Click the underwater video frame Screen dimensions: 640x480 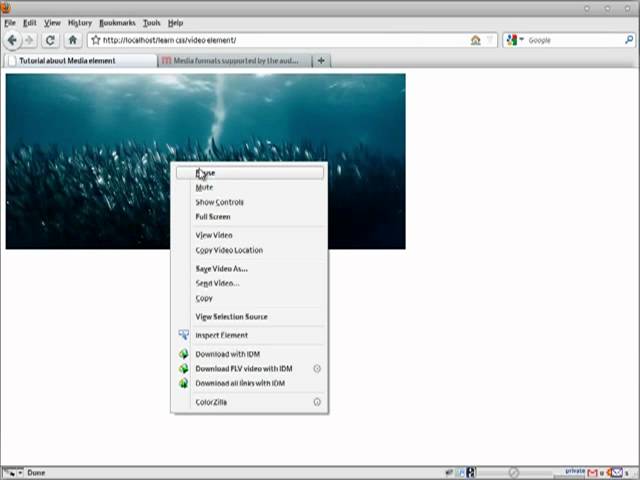tap(205, 161)
